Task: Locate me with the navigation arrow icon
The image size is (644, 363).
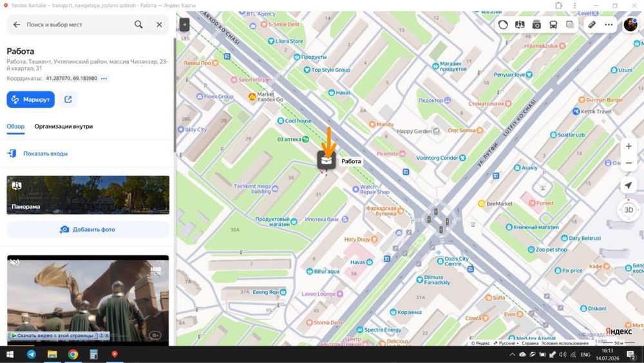Action: click(x=629, y=186)
